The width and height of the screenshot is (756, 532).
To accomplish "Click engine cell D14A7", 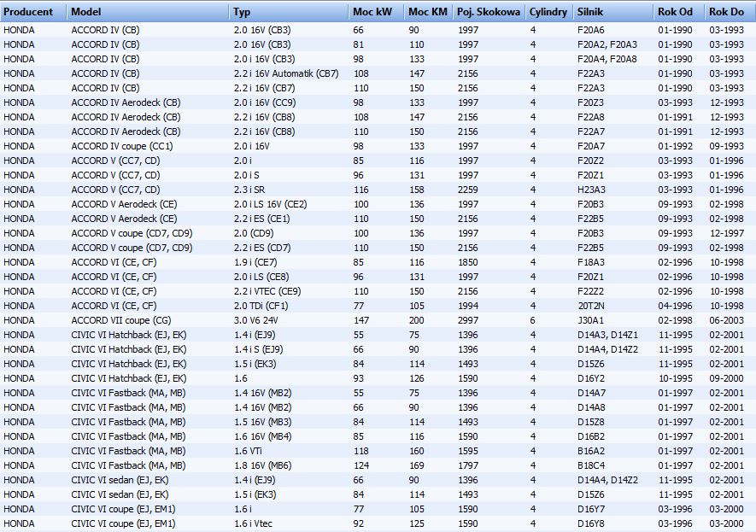I will pos(591,393).
